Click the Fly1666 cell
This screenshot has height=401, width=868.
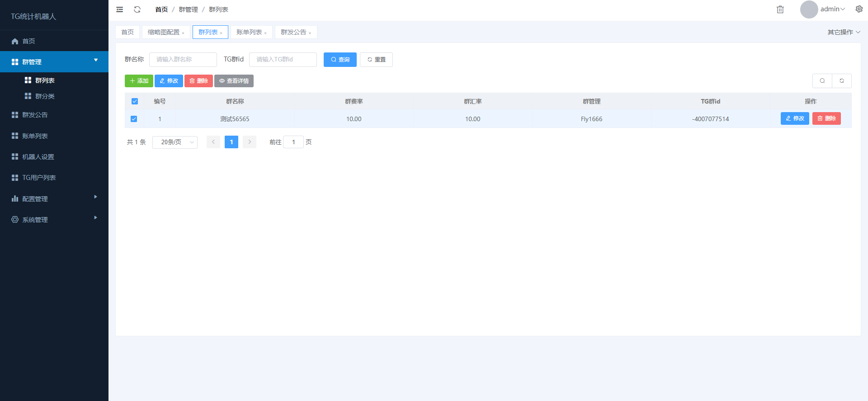[591, 119]
